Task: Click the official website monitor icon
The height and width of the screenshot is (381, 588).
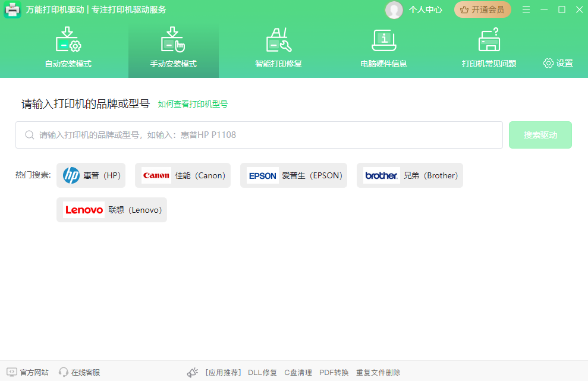Action: pos(12,372)
